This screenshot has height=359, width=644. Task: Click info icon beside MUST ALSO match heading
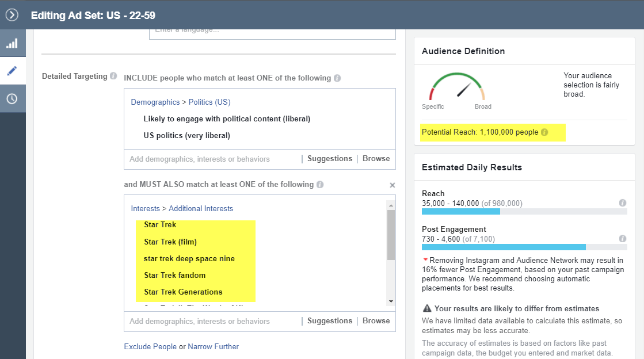[320, 185]
